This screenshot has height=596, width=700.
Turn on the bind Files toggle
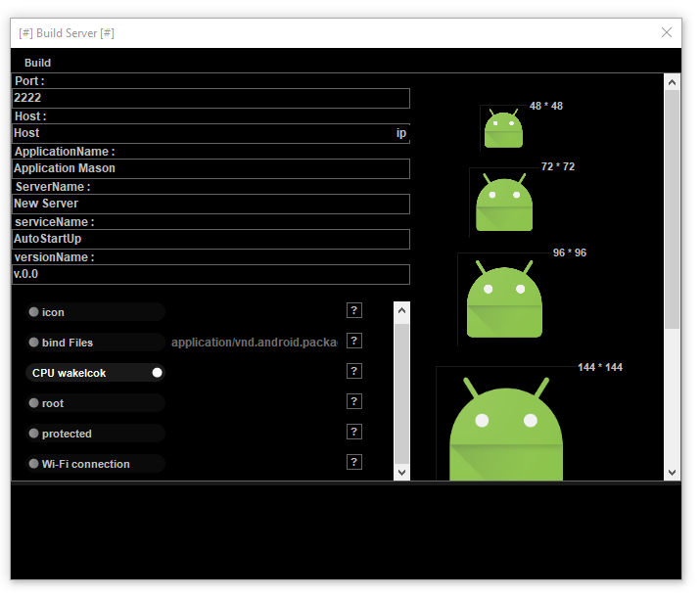tap(95, 343)
